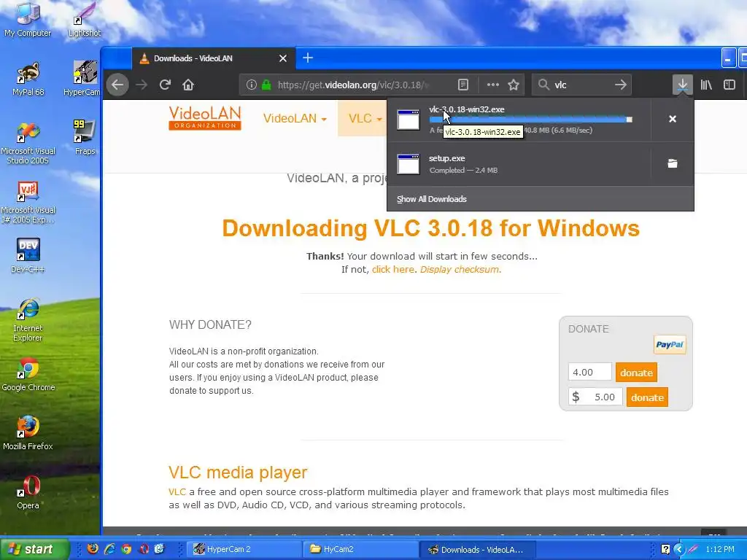The image size is (747, 560).
Task: Click setup.exe file name in downloads
Action: coord(447,158)
